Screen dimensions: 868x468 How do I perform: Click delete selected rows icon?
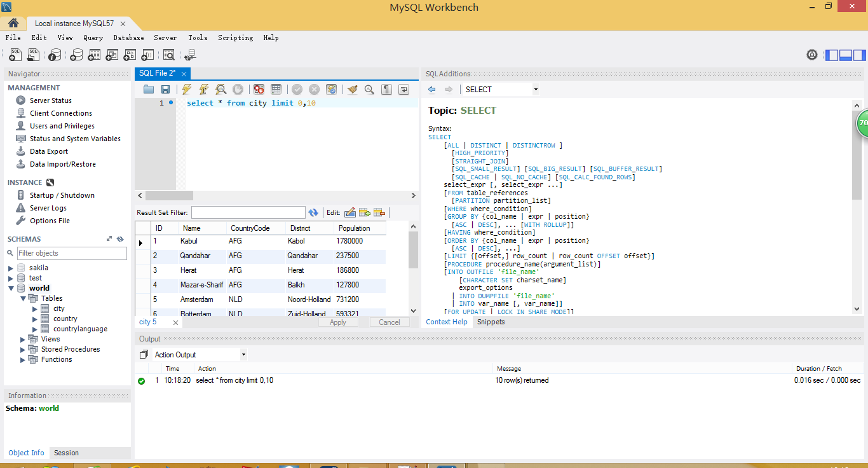tap(379, 212)
